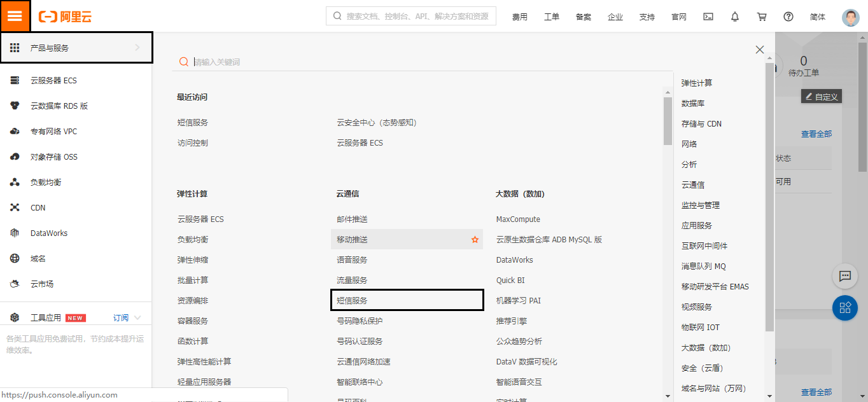Click the 工具应用 cube icon
Image resolution: width=868 pixels, height=402 pixels.
[15, 317]
